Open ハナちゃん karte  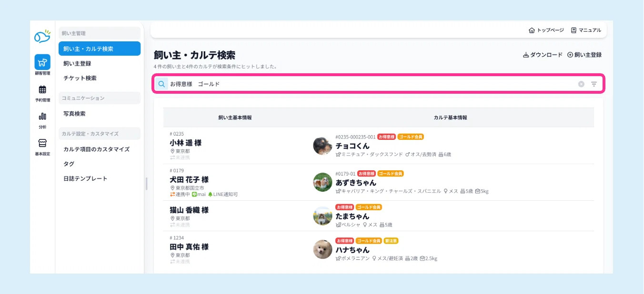pyautogui.click(x=352, y=250)
